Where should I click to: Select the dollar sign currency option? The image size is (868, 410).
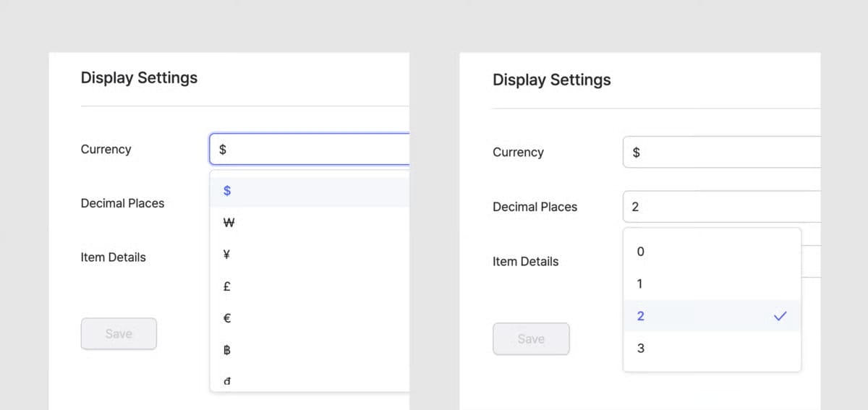click(x=310, y=191)
